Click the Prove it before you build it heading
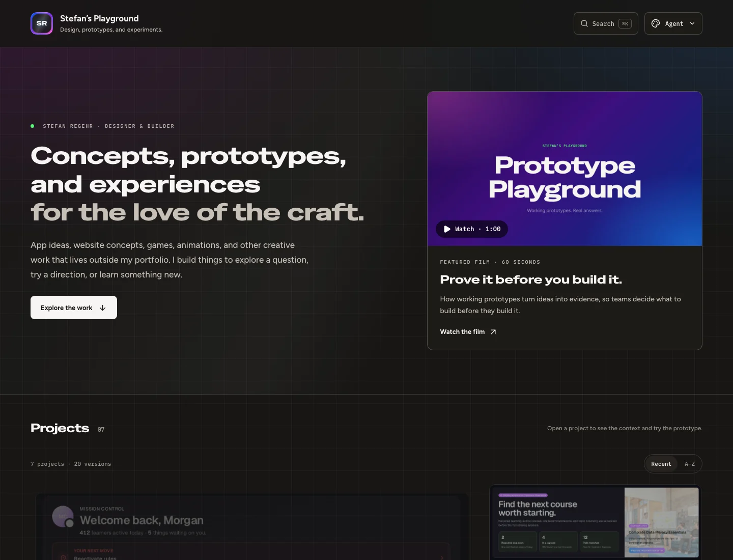The height and width of the screenshot is (560, 733). (531, 279)
